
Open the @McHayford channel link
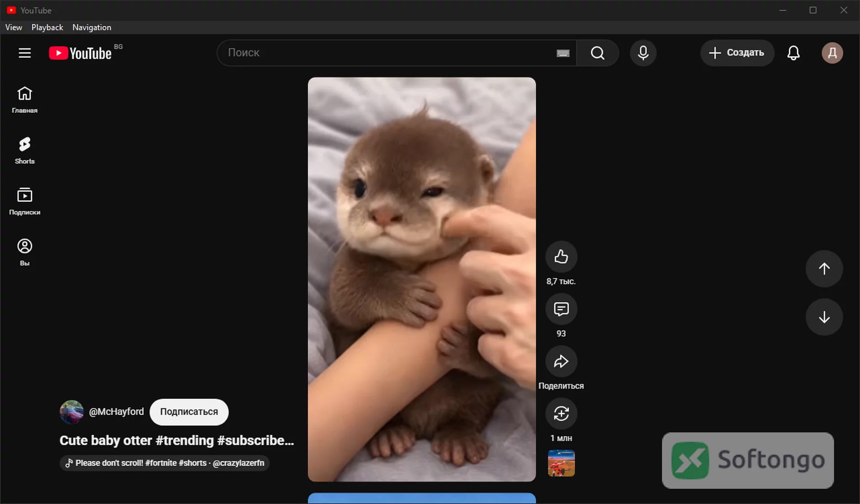[x=116, y=412]
